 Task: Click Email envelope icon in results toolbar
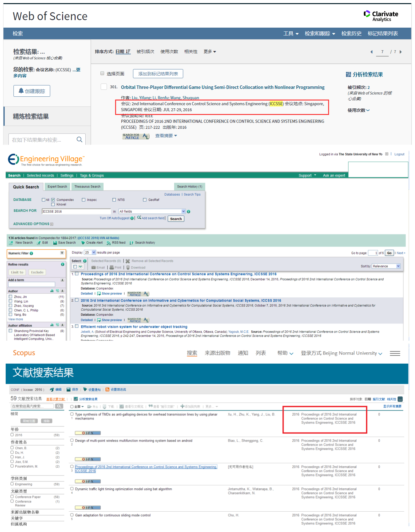pos(93,268)
